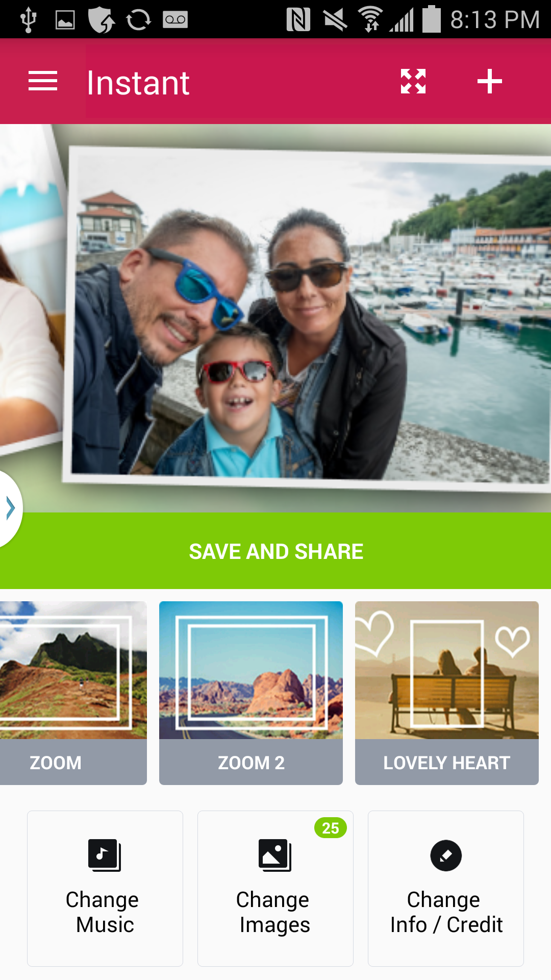Expand the side drawer chevron arrow
Screen dimensions: 551x980
point(10,508)
